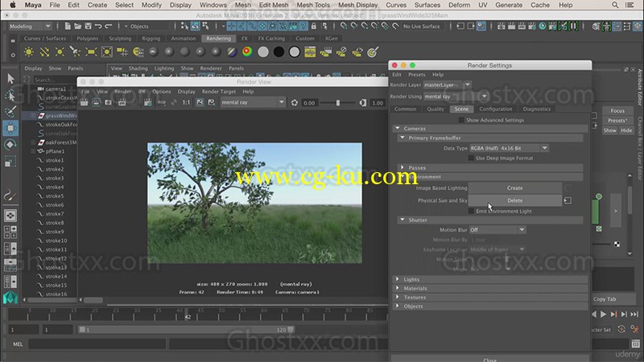Switch to Diagnostics tab
This screenshot has width=644, height=362.
click(x=537, y=109)
